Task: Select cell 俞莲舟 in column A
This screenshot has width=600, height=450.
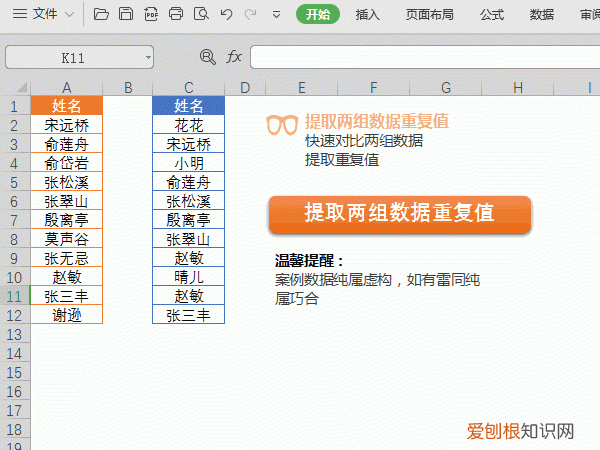Action: point(67,144)
